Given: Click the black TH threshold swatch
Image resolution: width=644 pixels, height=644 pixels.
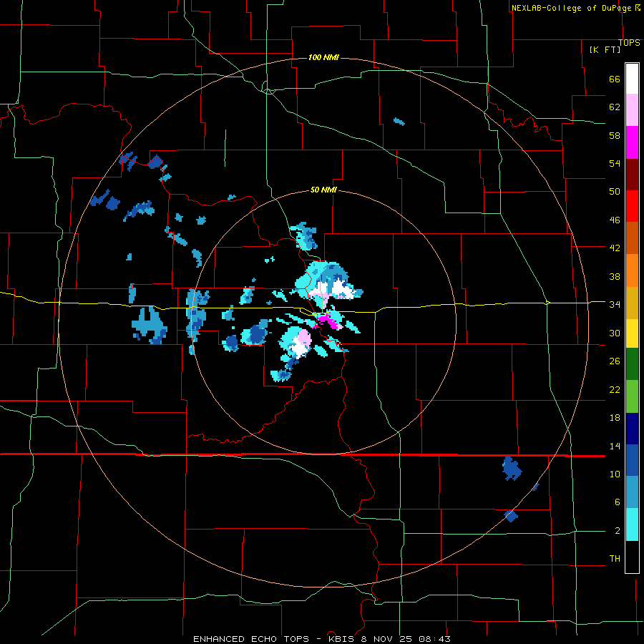Looking at the screenshot, I should point(632,557).
